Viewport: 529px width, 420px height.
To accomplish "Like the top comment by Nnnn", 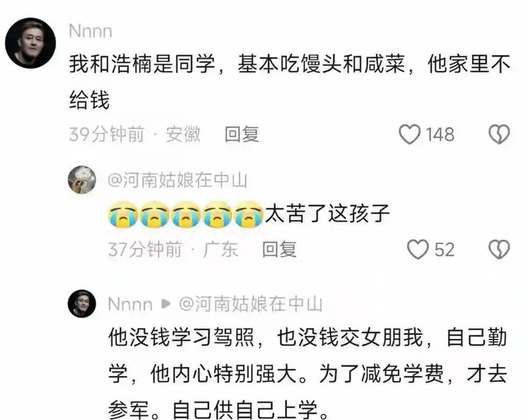I will tap(410, 134).
